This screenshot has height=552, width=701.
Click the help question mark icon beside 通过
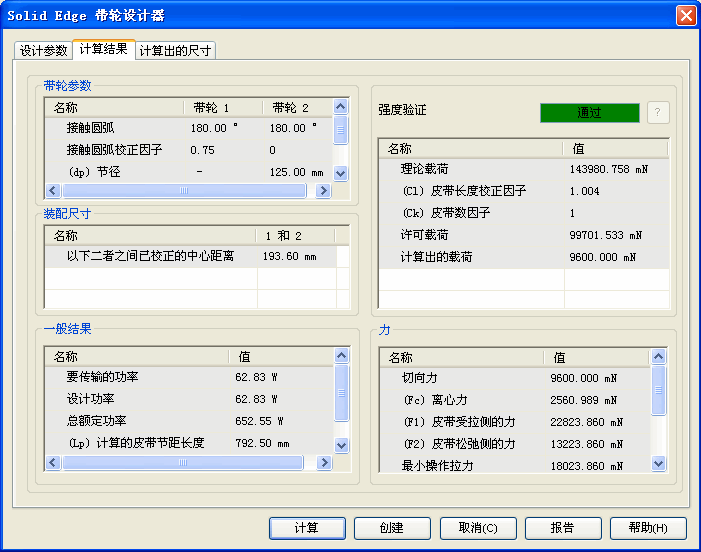coord(658,112)
